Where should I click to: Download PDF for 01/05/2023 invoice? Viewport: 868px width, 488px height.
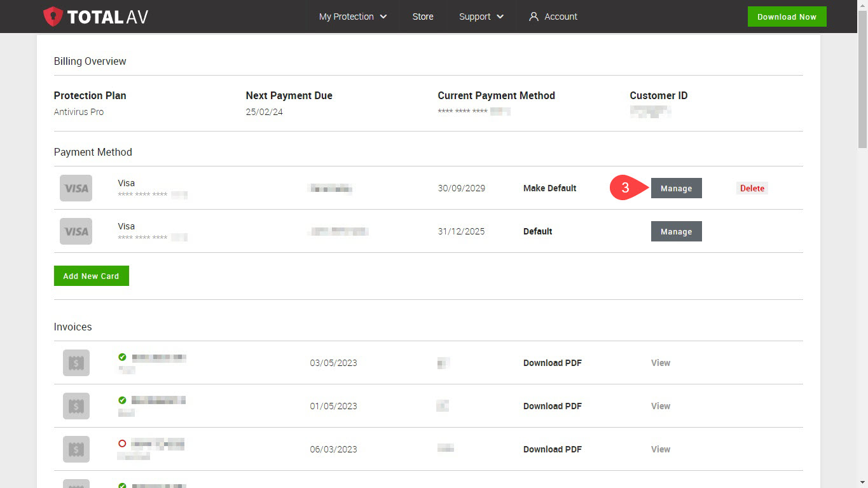[x=552, y=406]
